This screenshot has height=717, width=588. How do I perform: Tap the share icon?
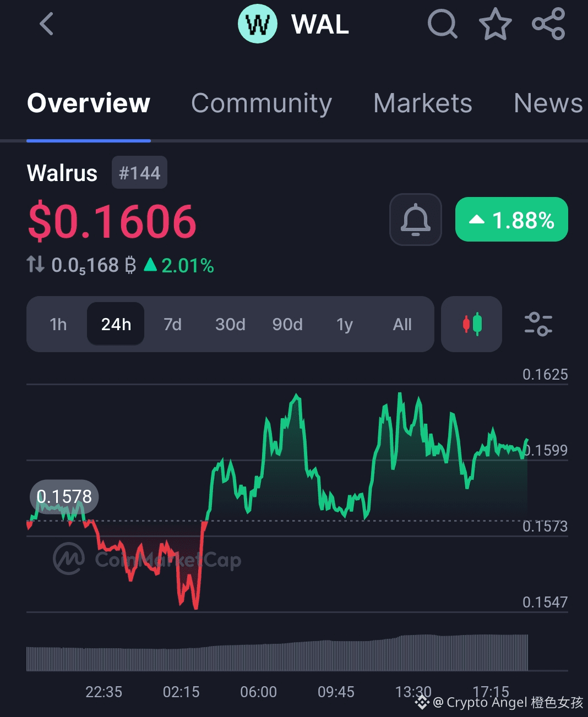[x=548, y=24]
